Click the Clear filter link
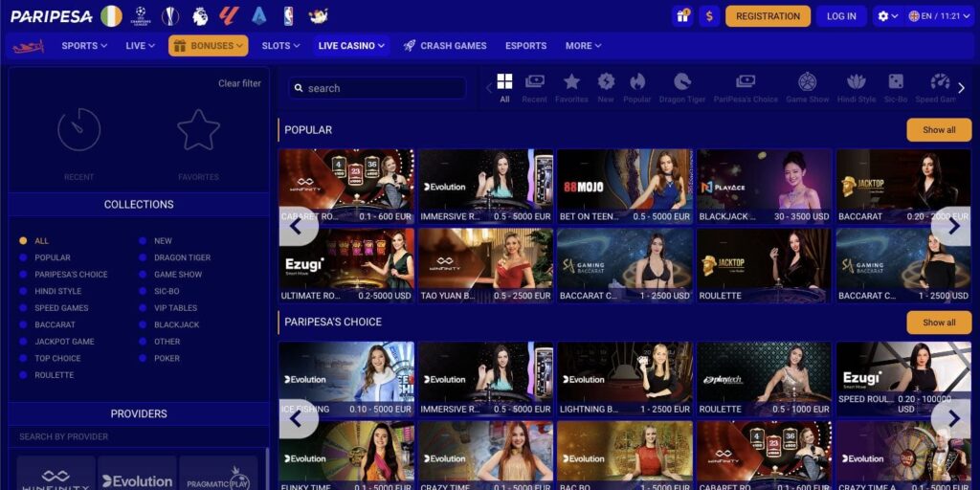980x490 pixels. pyautogui.click(x=239, y=83)
